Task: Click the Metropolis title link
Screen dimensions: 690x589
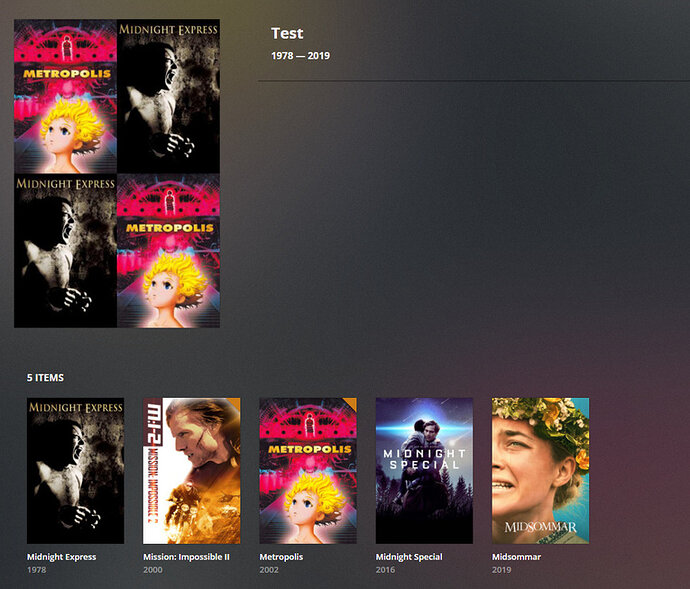Action: pyautogui.click(x=281, y=557)
